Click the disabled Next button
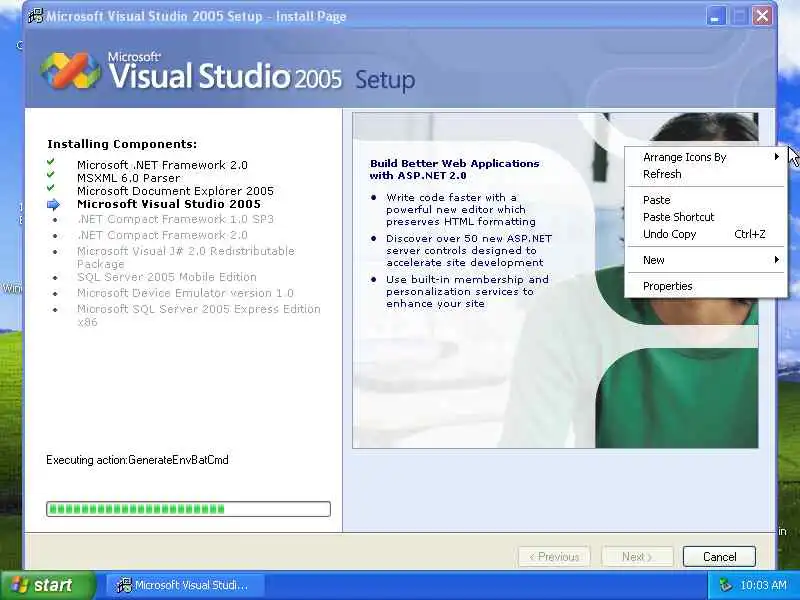Image resolution: width=800 pixels, height=600 pixels. [x=637, y=557]
